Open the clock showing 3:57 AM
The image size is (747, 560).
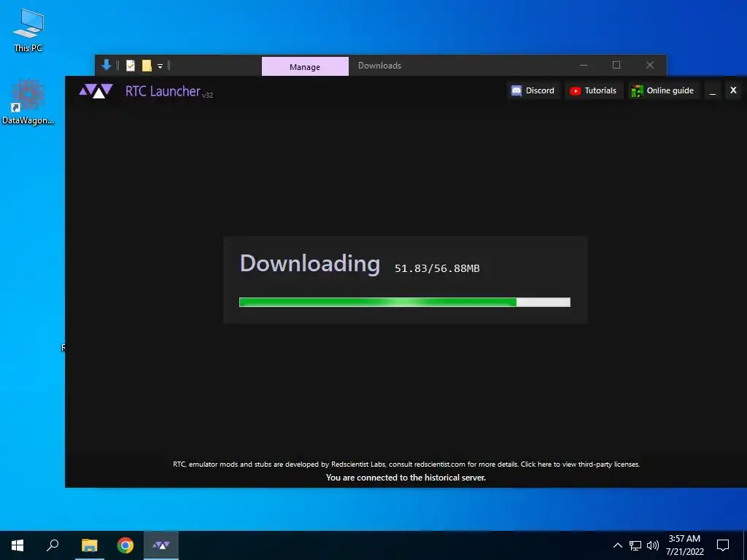pyautogui.click(x=684, y=545)
